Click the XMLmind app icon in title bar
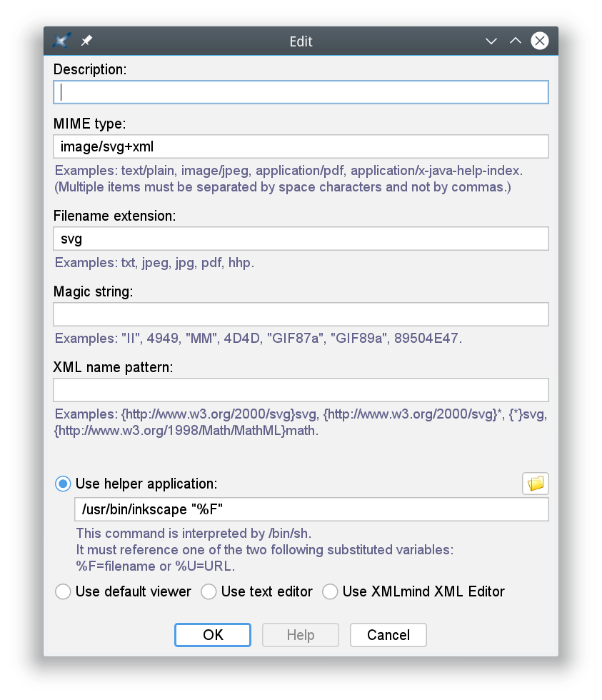 (x=61, y=41)
